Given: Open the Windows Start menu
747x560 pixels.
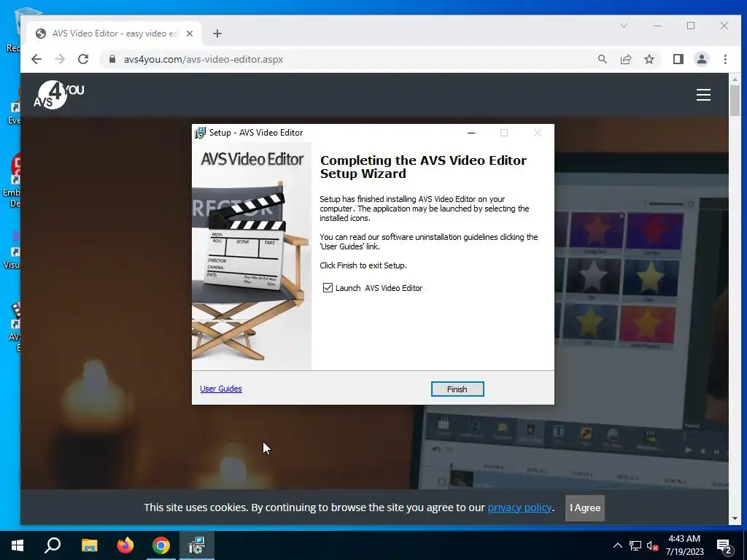Looking at the screenshot, I should coord(18,545).
